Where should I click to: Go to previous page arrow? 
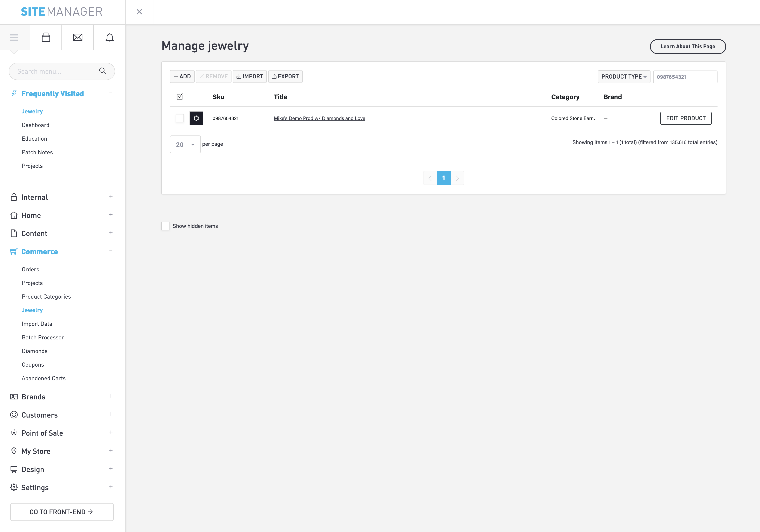click(430, 178)
